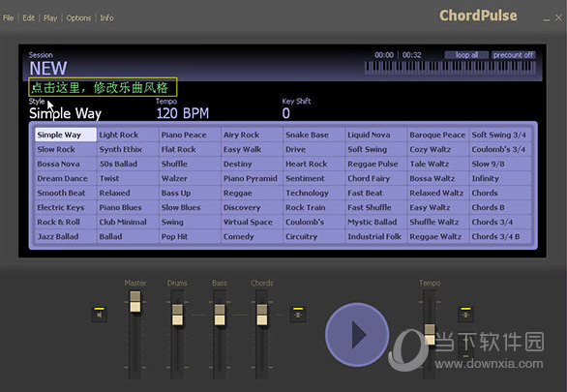567x392 pixels.
Task: Pick the Reggae Pulse style
Action: pyautogui.click(x=376, y=164)
